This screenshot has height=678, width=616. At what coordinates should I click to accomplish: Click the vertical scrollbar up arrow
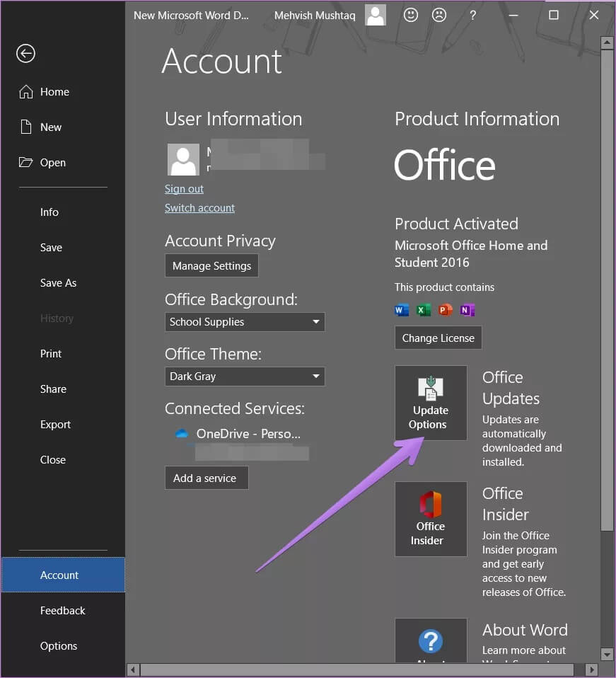click(607, 42)
